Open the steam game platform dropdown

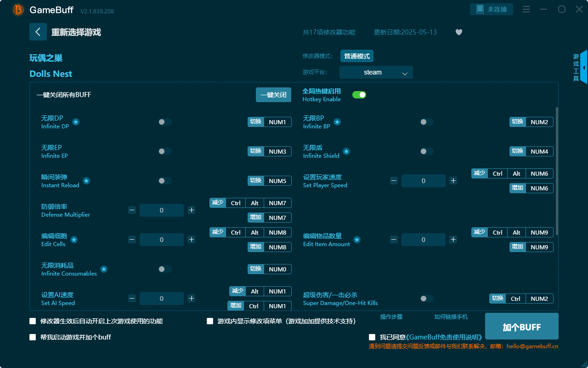pos(376,72)
